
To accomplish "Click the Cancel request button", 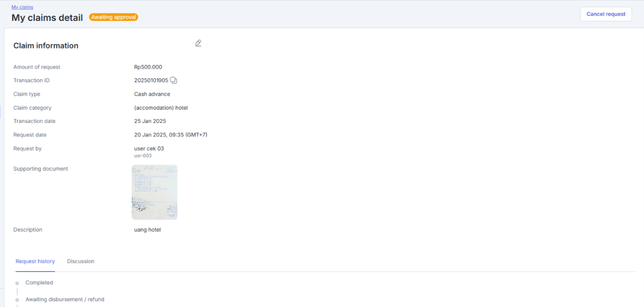I will [606, 14].
